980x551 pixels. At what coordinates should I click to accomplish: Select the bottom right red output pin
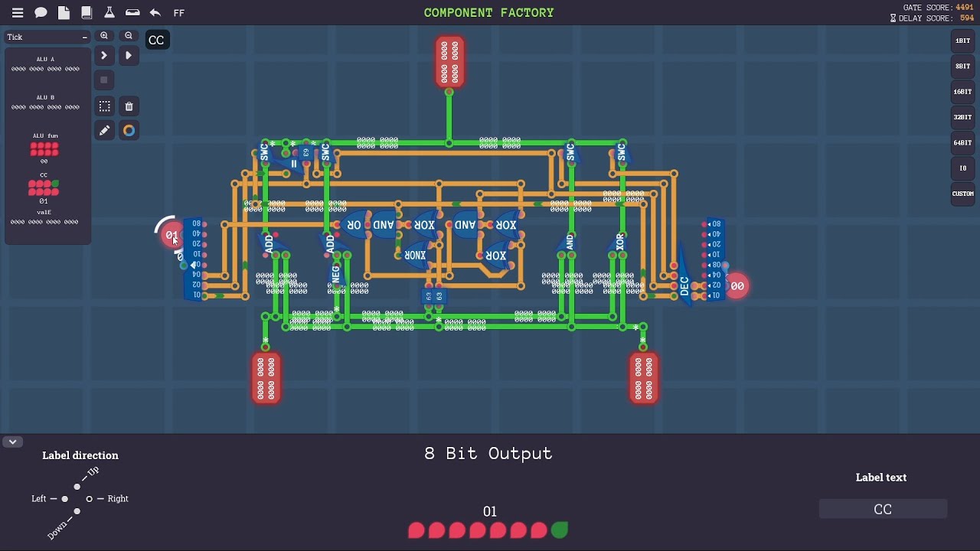coord(643,378)
